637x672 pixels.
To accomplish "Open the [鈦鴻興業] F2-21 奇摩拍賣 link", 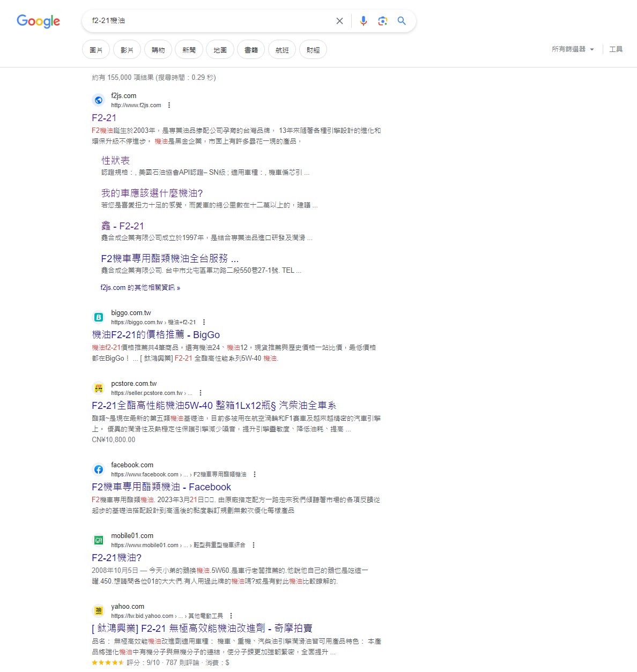I will pyautogui.click(x=202, y=628).
